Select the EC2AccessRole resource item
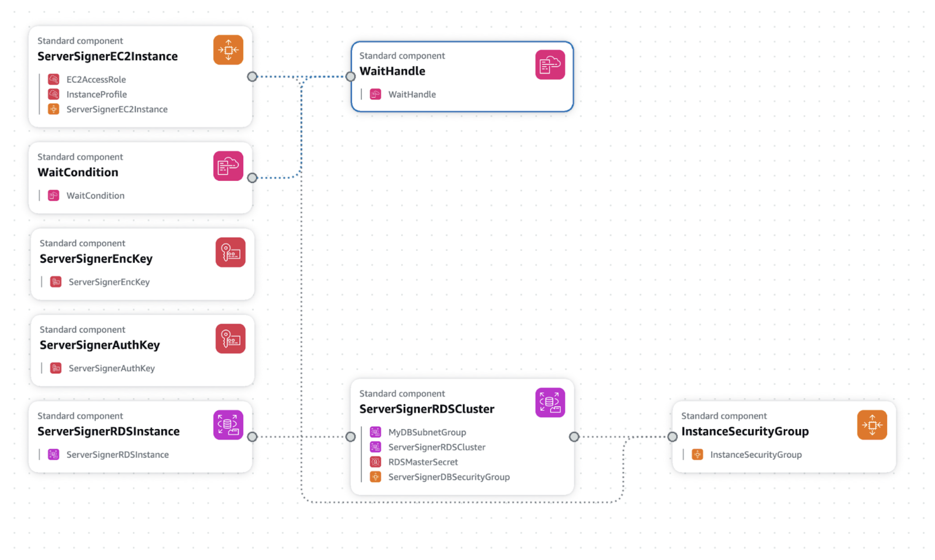This screenshot has width=935, height=560. [x=96, y=80]
